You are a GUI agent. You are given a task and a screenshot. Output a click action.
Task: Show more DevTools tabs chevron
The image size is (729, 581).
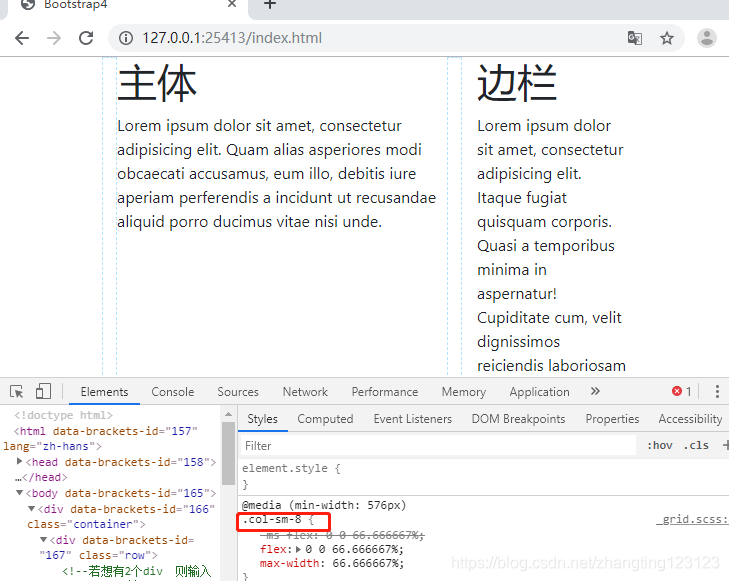click(x=595, y=391)
